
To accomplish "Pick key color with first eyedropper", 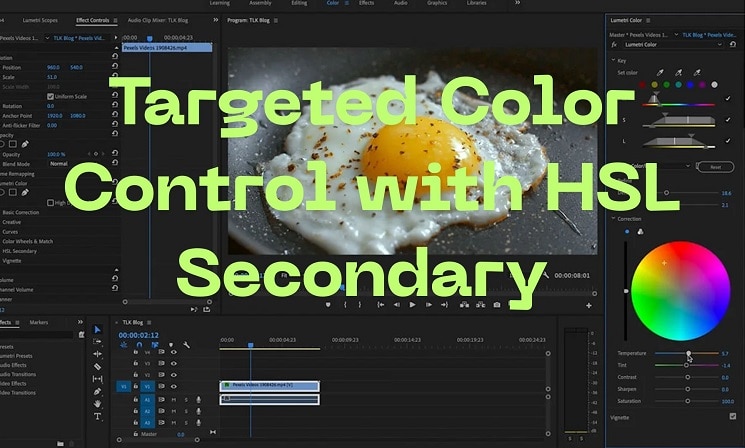I will coord(660,73).
